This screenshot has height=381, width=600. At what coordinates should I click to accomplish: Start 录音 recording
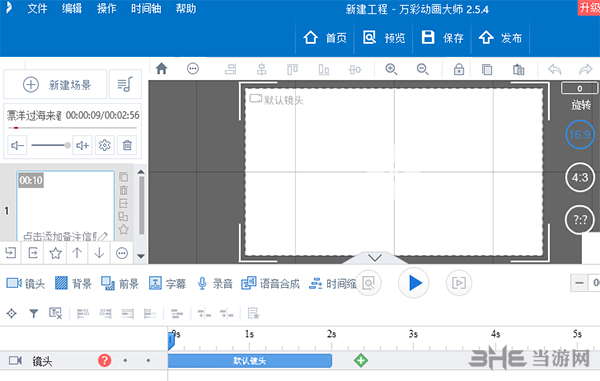pyautogui.click(x=215, y=283)
